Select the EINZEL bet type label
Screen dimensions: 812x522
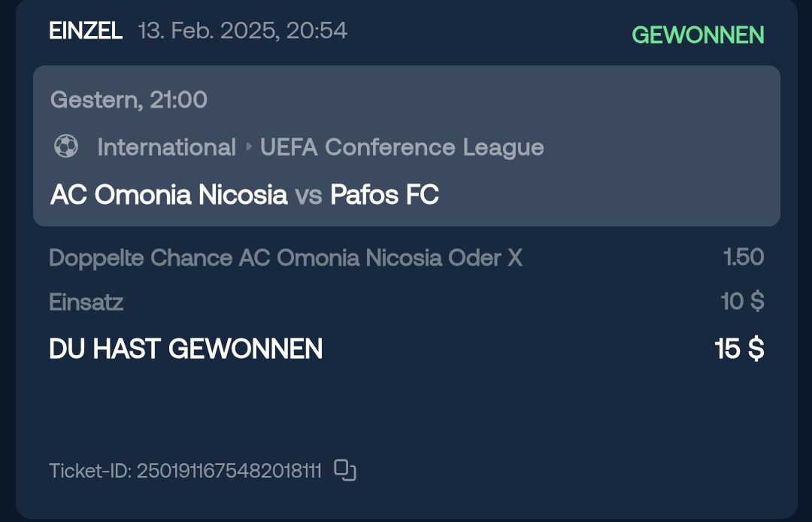(86, 31)
